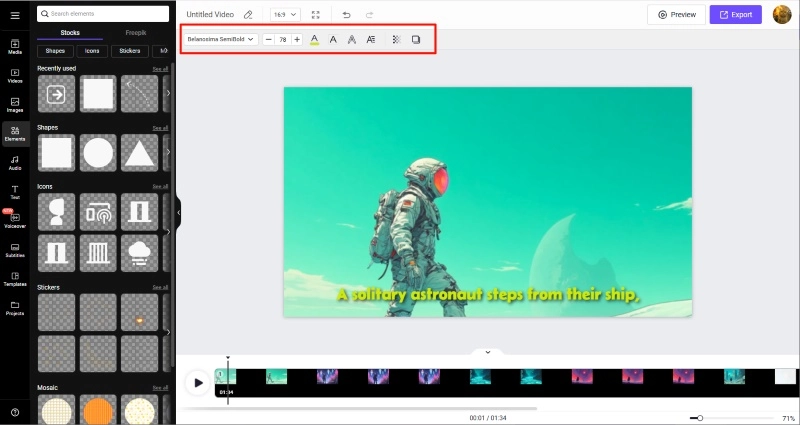The width and height of the screenshot is (800, 425).
Task: Open the Voiceover panel in sidebar
Action: click(15, 220)
